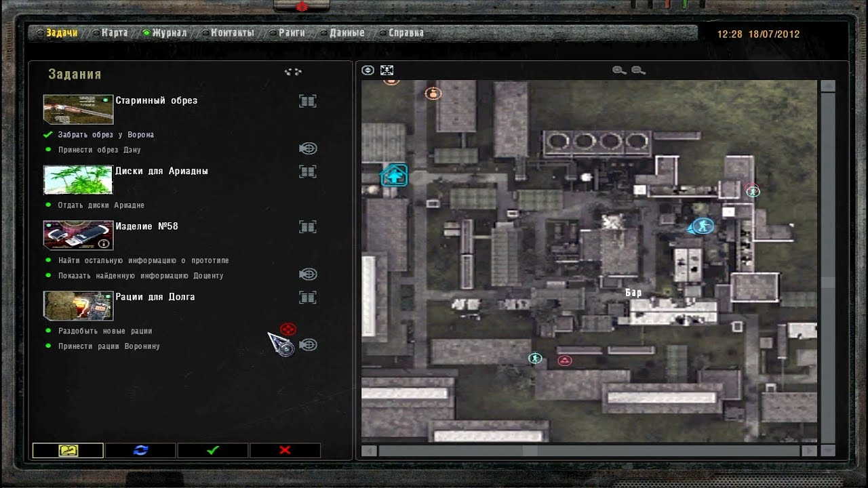Show active tasks with yellow folder button
This screenshot has width=868, height=488.
click(x=68, y=450)
